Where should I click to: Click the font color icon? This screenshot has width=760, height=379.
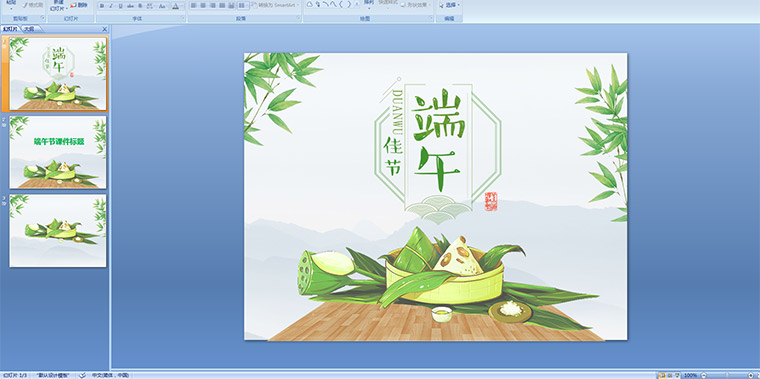(175, 6)
